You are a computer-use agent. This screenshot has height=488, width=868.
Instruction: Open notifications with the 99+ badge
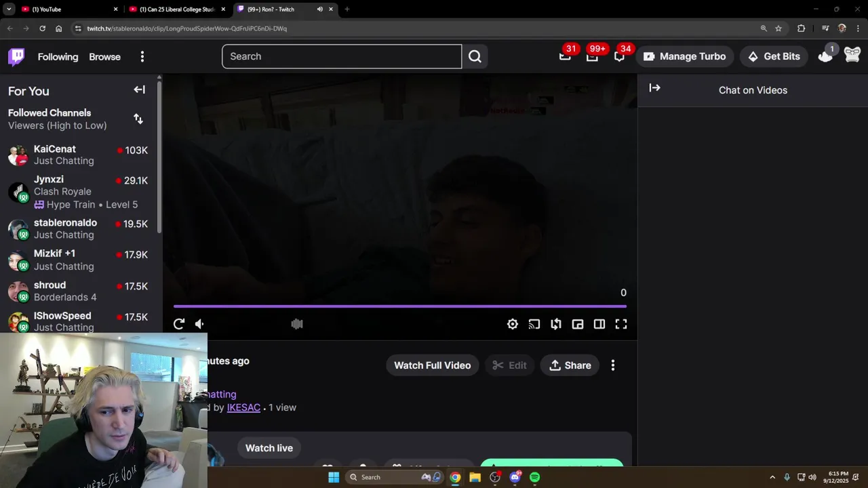pyautogui.click(x=592, y=56)
